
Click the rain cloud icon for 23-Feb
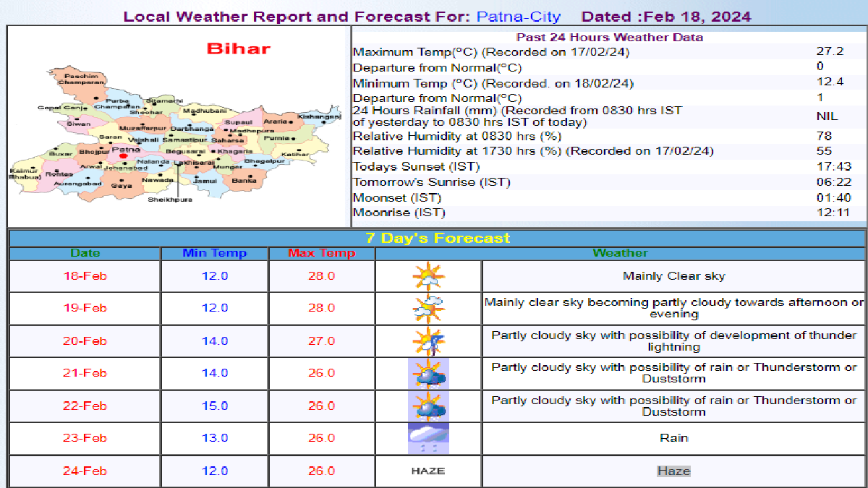click(428, 437)
